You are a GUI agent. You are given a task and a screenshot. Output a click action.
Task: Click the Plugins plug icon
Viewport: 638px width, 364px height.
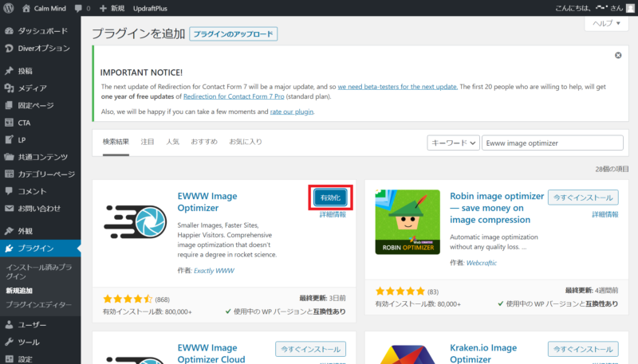coord(9,249)
